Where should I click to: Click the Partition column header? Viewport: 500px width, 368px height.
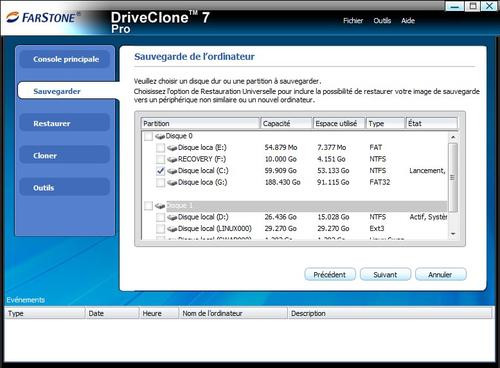click(x=200, y=123)
